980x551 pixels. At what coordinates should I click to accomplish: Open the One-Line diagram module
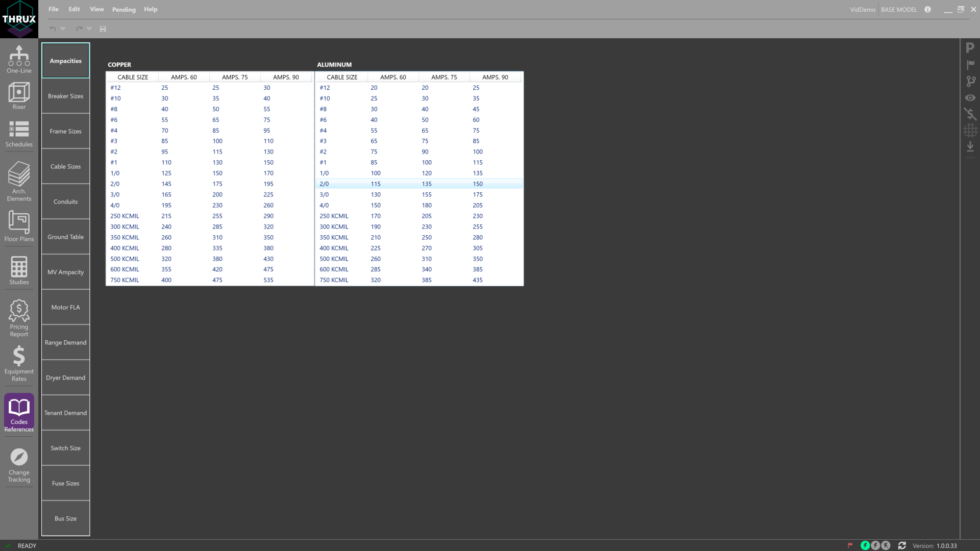click(x=19, y=59)
